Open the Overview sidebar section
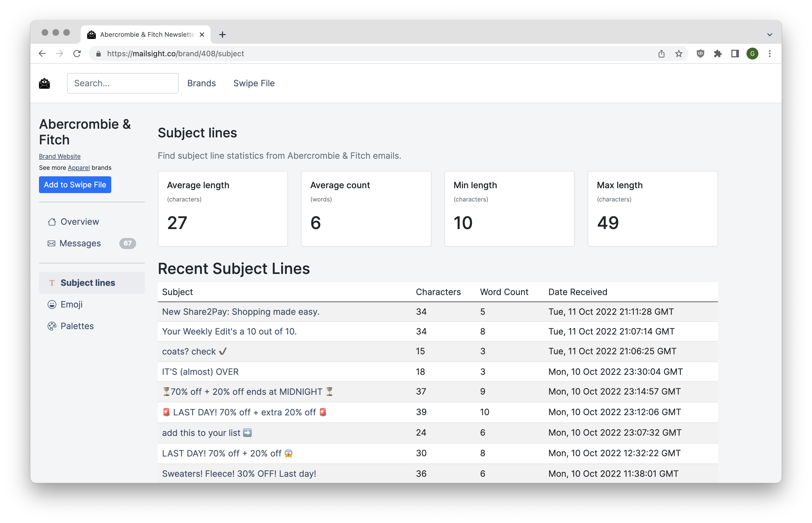The height and width of the screenshot is (523, 812). 92,222
